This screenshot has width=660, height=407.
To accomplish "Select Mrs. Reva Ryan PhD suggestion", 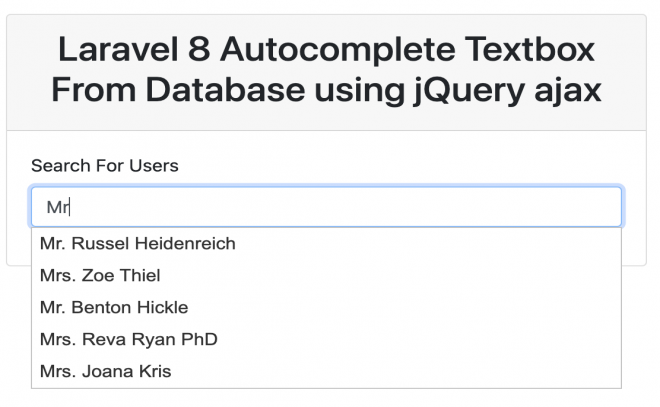I will tap(326, 340).
